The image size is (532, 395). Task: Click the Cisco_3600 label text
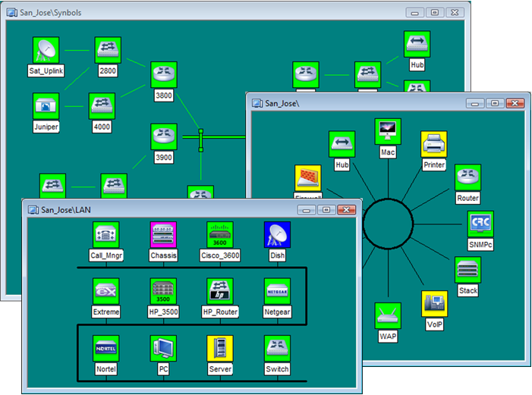pyautogui.click(x=220, y=255)
